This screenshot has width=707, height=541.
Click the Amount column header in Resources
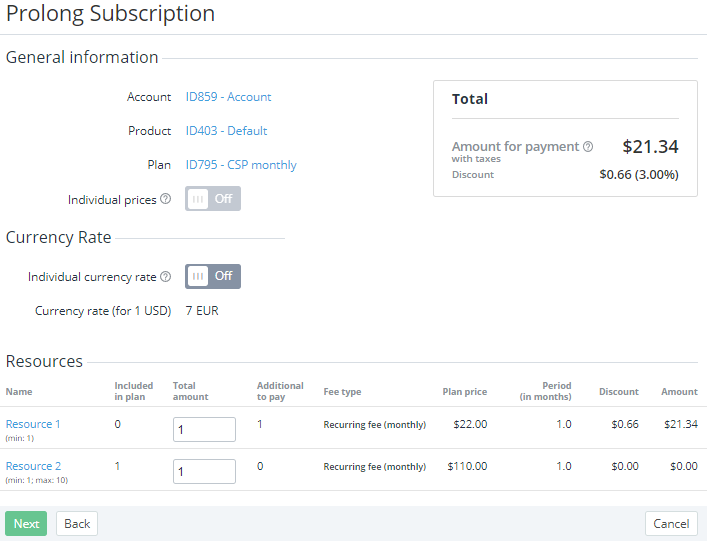(x=679, y=392)
